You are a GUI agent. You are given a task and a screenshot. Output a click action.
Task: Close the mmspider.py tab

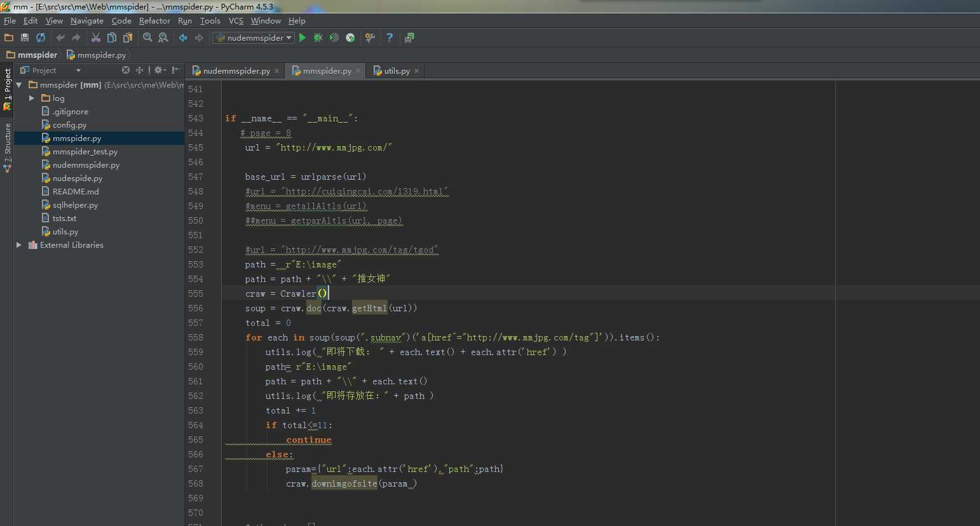coord(358,71)
